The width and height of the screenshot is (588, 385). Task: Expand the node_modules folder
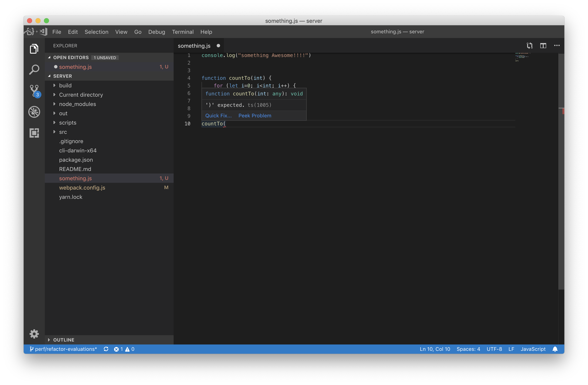(x=77, y=104)
